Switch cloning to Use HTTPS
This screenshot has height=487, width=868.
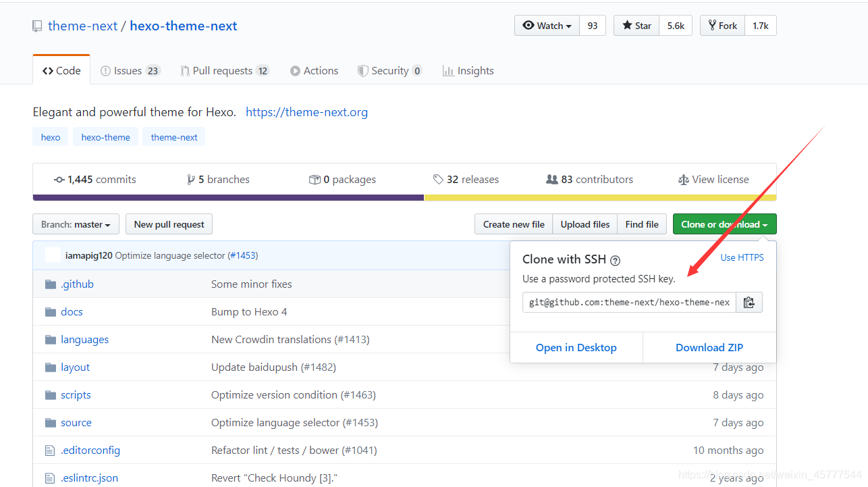click(742, 257)
